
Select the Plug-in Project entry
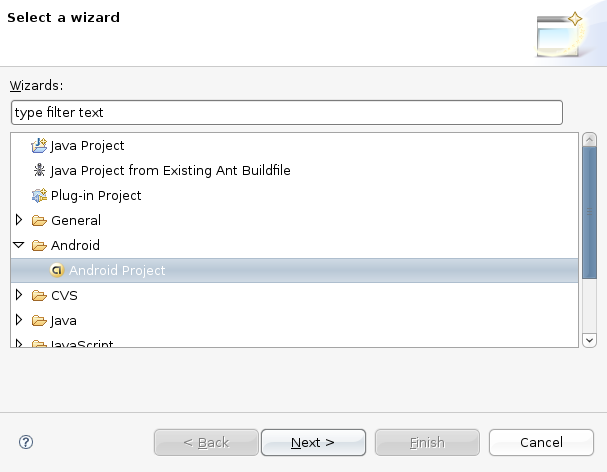(96, 196)
